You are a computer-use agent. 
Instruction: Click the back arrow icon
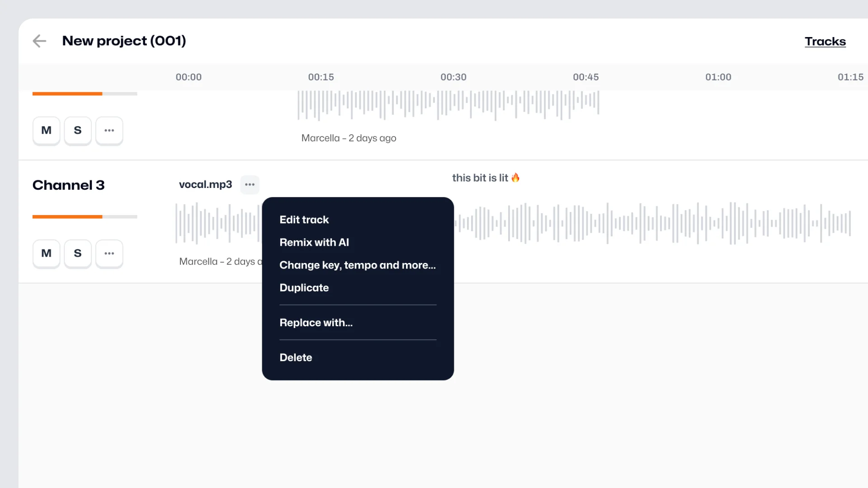point(40,41)
